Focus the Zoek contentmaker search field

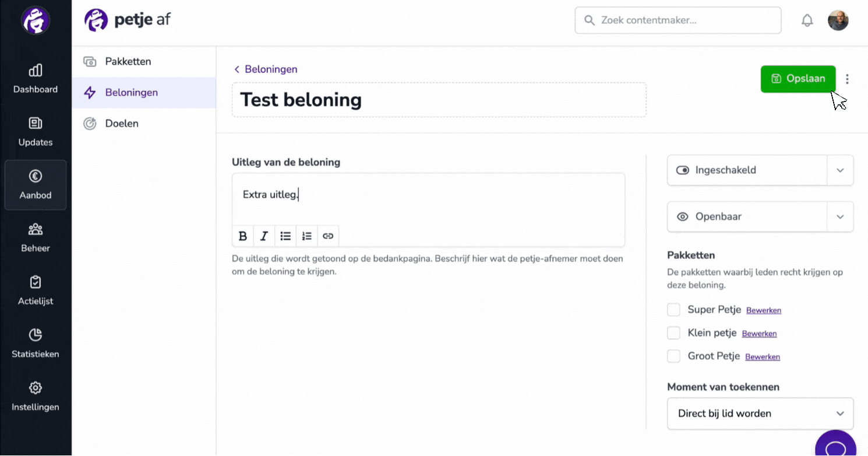pyautogui.click(x=678, y=20)
